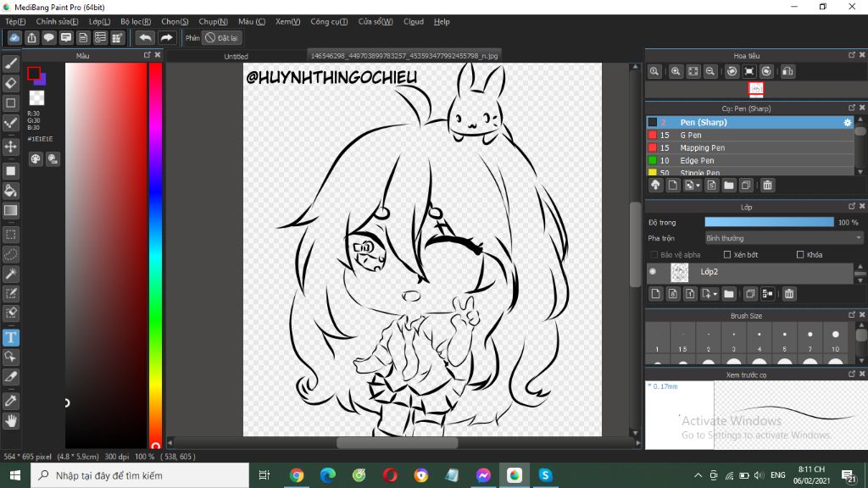Enable the Xén bớt checkbox

click(727, 254)
